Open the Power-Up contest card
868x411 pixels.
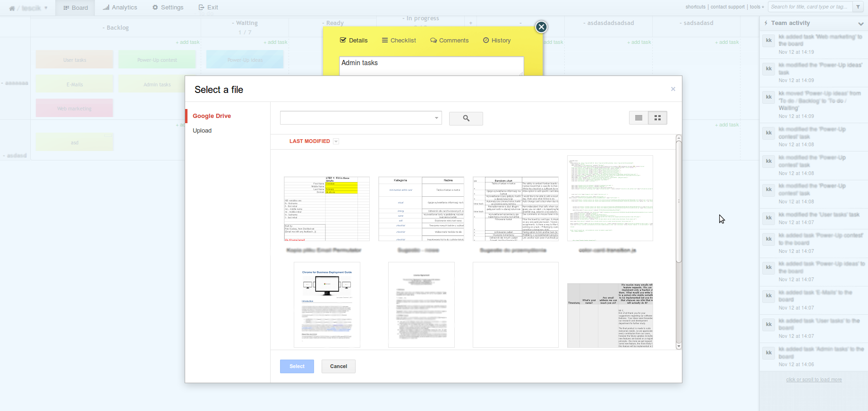157,60
